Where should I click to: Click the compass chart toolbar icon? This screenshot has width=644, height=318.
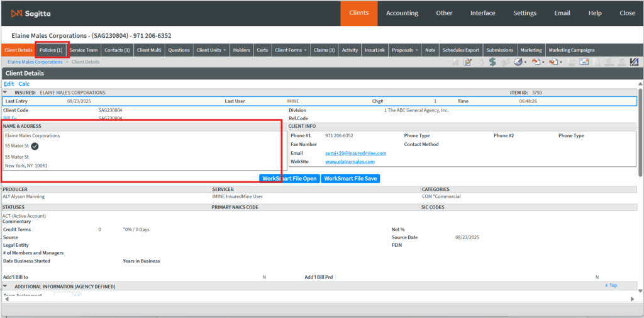(x=519, y=62)
